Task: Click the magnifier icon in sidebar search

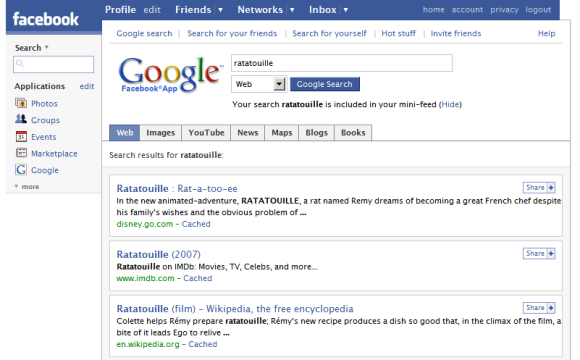Action: tap(20, 64)
